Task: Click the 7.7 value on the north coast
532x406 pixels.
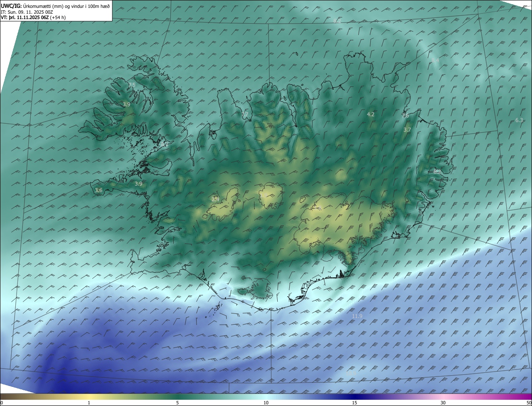Action: [x=245, y=115]
